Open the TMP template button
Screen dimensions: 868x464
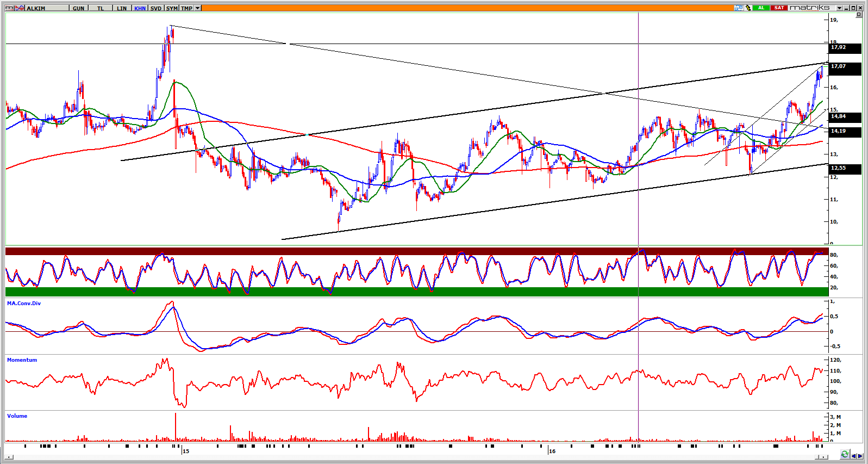186,8
